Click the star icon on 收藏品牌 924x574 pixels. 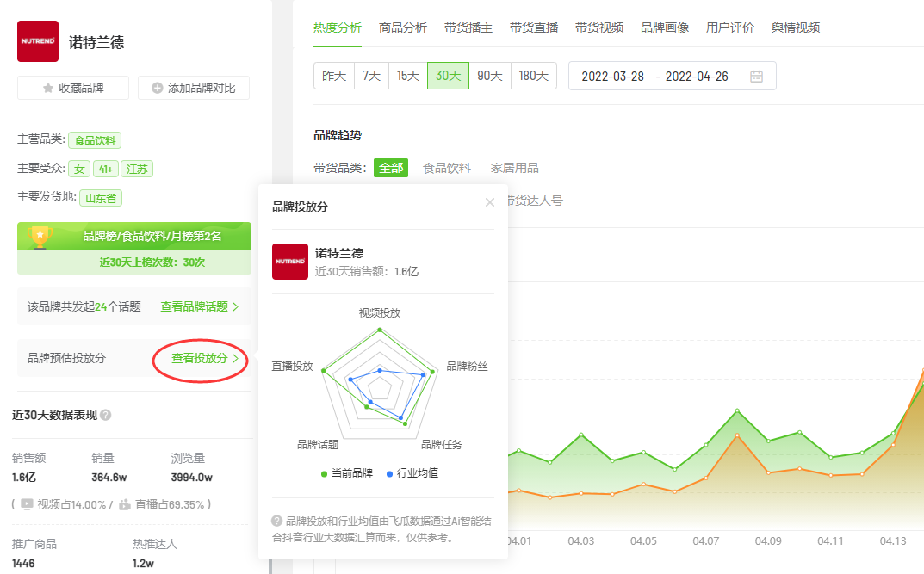[48, 88]
